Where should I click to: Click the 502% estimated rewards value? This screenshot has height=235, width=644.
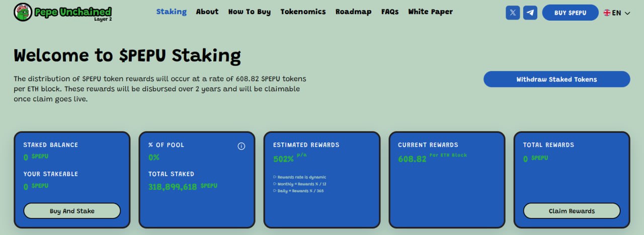(283, 159)
